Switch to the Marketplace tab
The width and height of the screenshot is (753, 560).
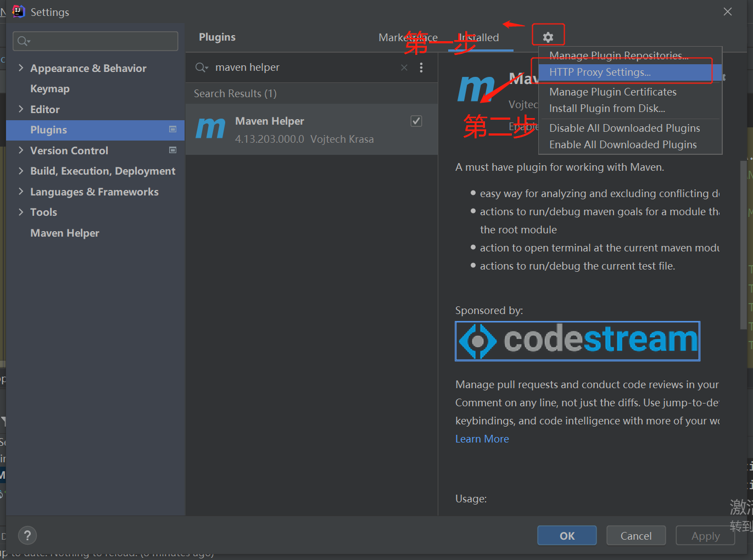click(x=408, y=37)
